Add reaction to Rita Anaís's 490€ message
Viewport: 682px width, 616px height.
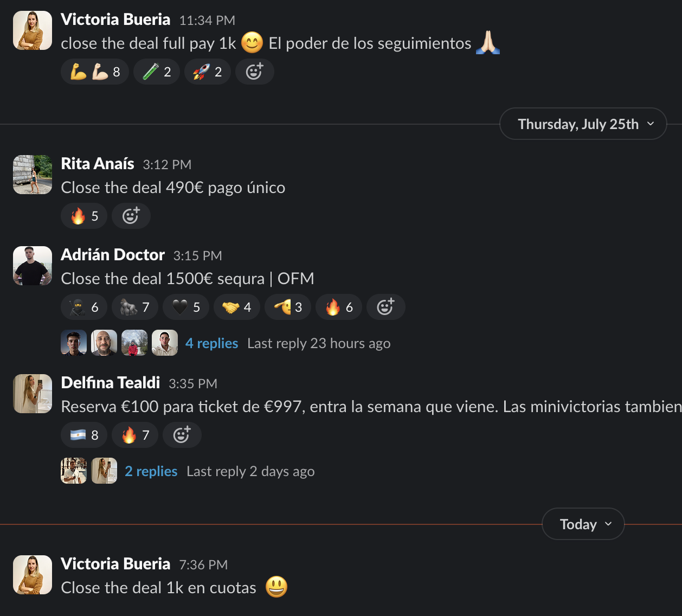point(131,216)
